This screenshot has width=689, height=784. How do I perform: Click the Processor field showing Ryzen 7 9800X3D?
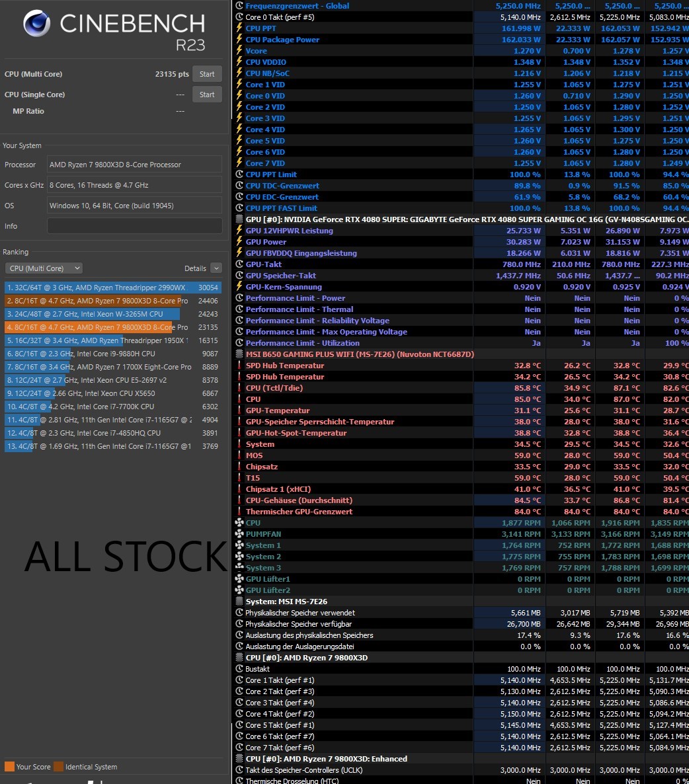tap(134, 165)
